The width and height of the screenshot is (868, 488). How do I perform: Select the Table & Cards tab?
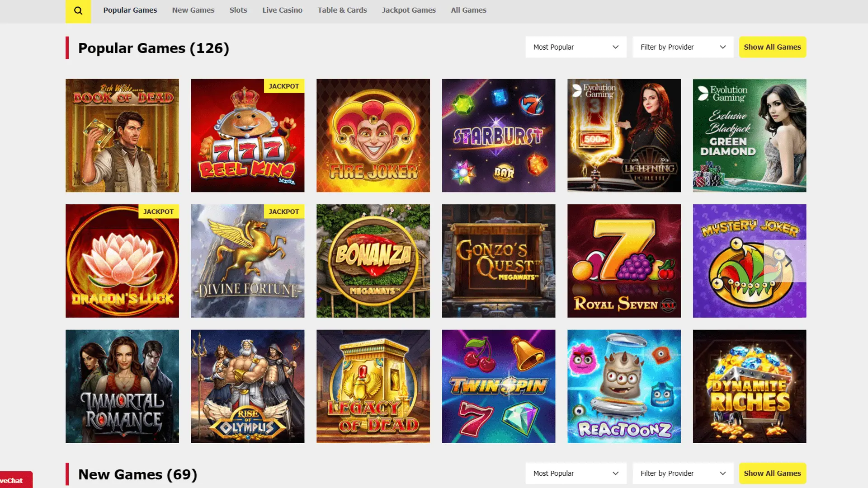click(342, 10)
